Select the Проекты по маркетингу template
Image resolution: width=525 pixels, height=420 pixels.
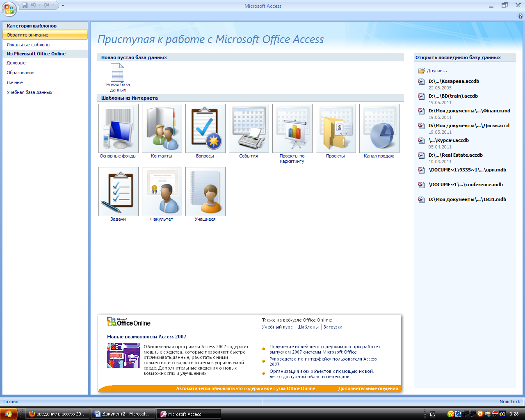coord(292,134)
